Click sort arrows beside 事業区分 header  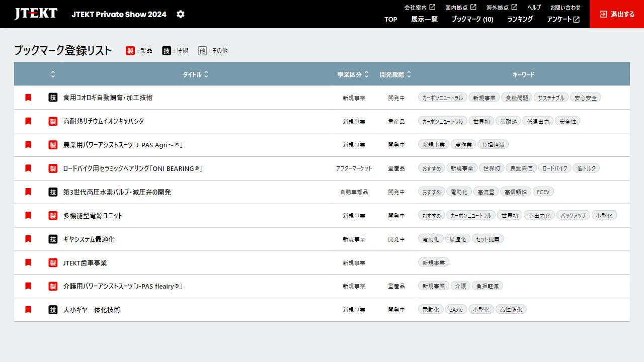(x=367, y=74)
